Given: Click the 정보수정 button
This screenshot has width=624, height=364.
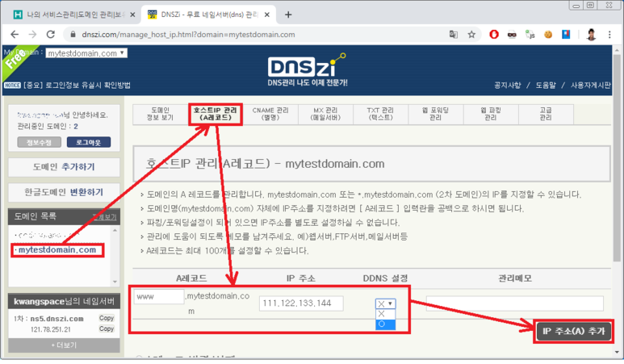Looking at the screenshot, I should 39,142.
